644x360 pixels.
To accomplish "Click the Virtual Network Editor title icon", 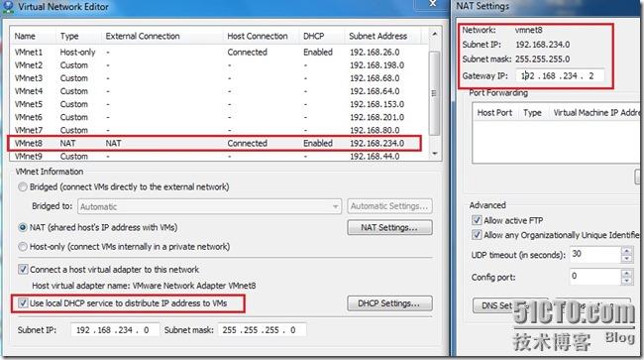I will 8,7.
